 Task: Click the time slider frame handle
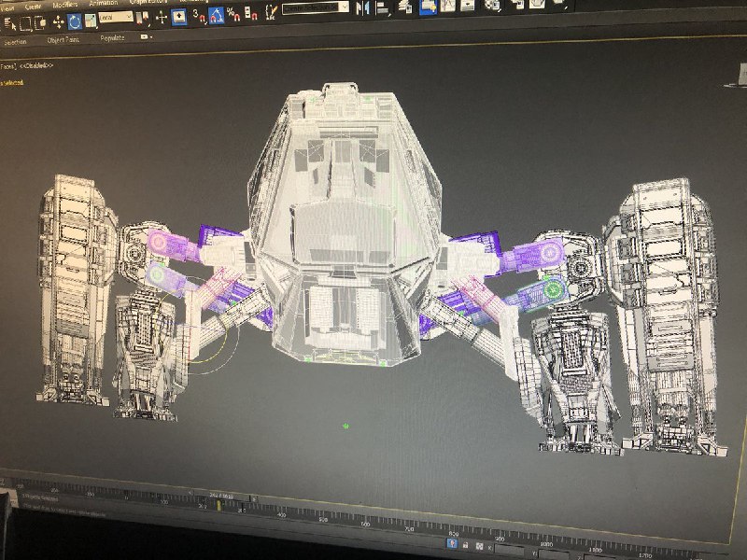(x=220, y=496)
